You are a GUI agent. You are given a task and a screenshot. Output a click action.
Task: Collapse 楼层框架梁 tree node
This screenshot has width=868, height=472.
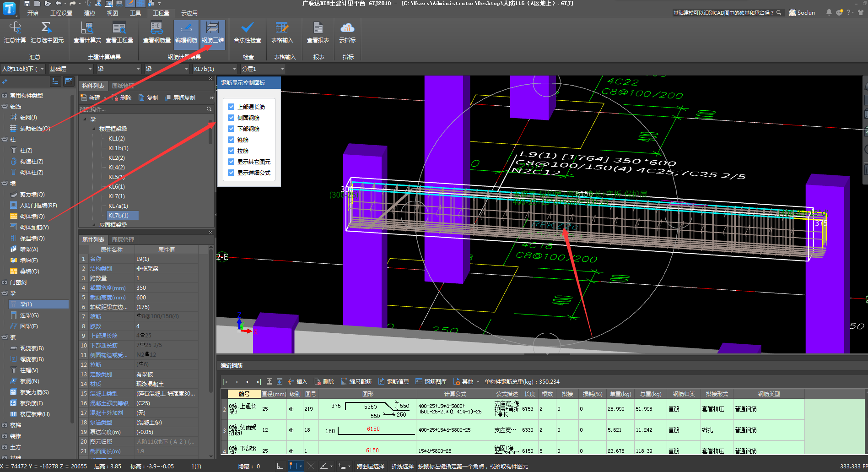coord(94,129)
